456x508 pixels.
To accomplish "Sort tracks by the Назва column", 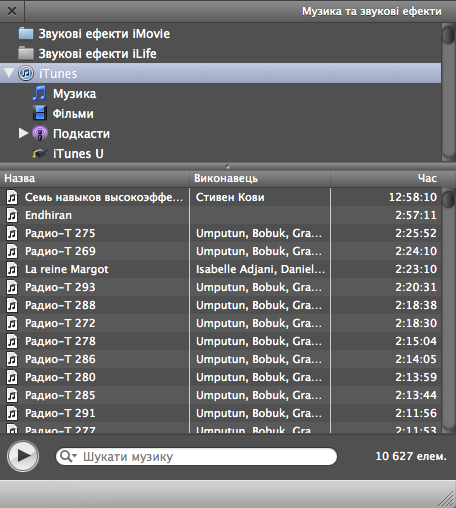I will click(95, 178).
